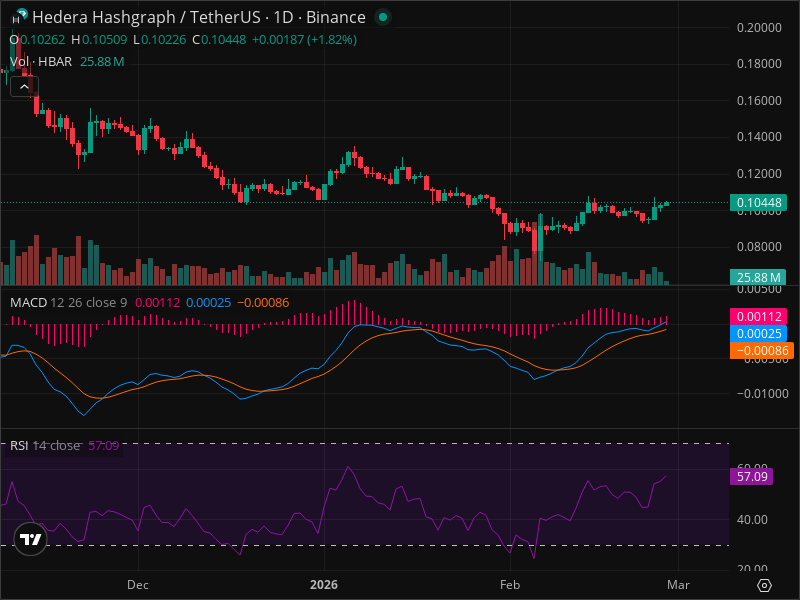This screenshot has height=600, width=800.
Task: Click the RSI value tag 57.09
Action: [x=752, y=477]
